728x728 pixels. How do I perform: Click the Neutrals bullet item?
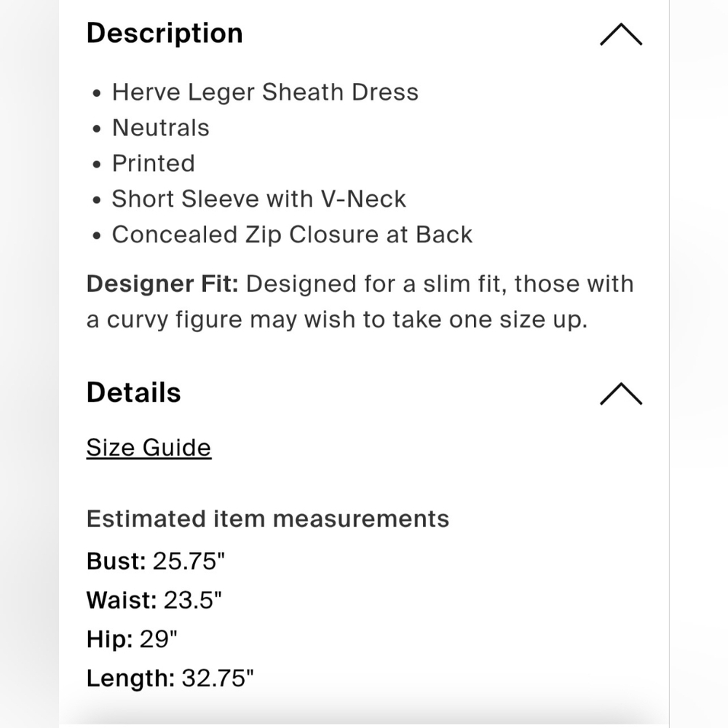(x=161, y=127)
